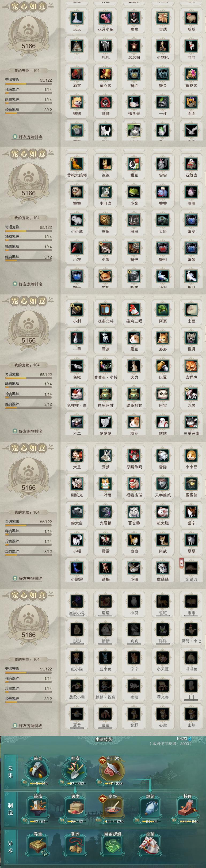Switch to the 异术 category label

[x=10, y=847]
